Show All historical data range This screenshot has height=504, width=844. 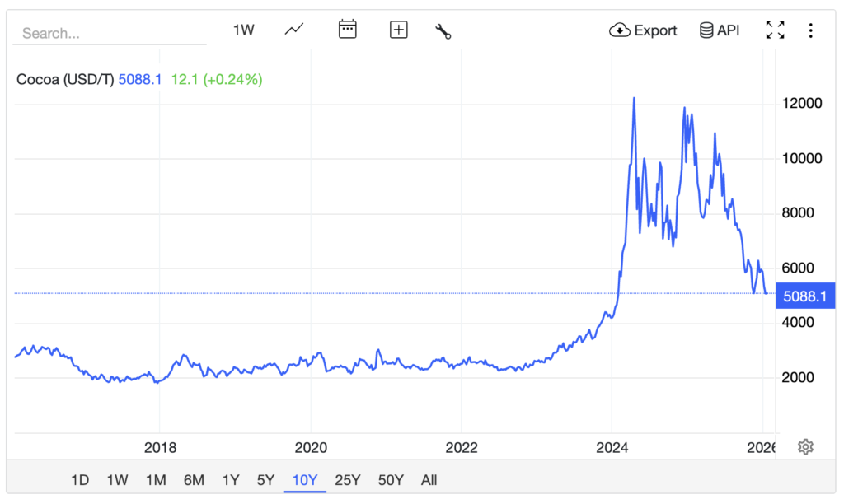tap(429, 480)
